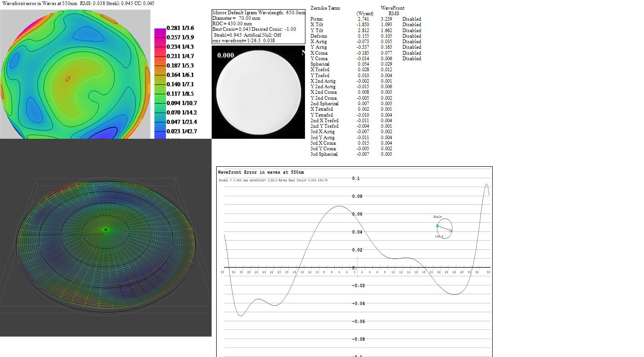Viewport: 644px width, 357px height.
Task: Click 'Disabled' status in Piston row
Action: point(412,19)
